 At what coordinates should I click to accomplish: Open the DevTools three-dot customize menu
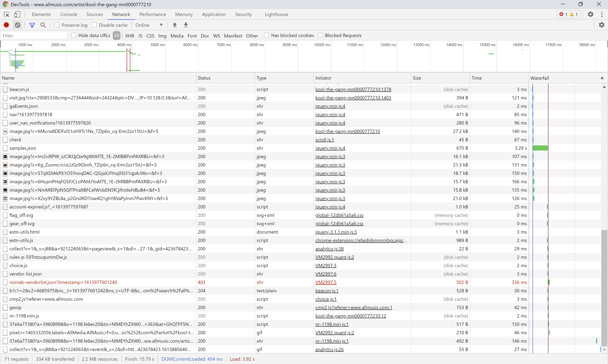602,14
